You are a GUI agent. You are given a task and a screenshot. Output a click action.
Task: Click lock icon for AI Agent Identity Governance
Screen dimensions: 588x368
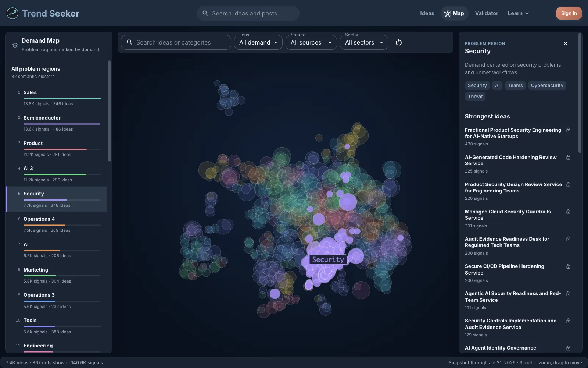click(x=568, y=348)
